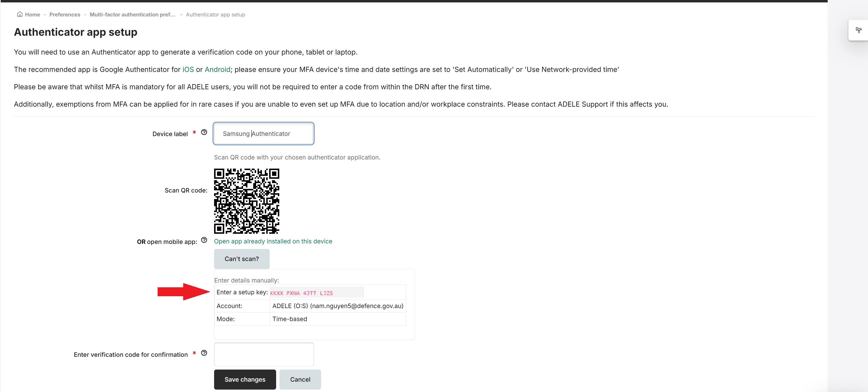Click the help tooltip icon next to open mobile app
Screen dimensions: 868x392
click(204, 240)
